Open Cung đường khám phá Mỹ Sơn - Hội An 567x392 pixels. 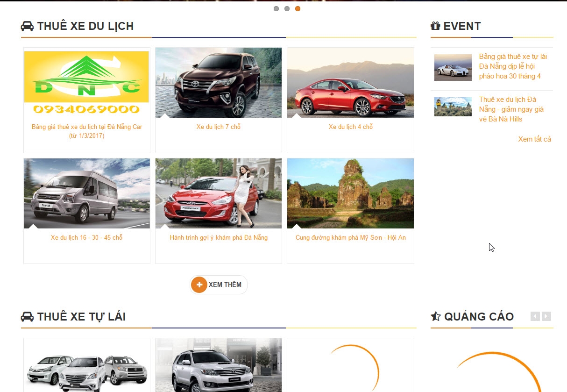[351, 237]
